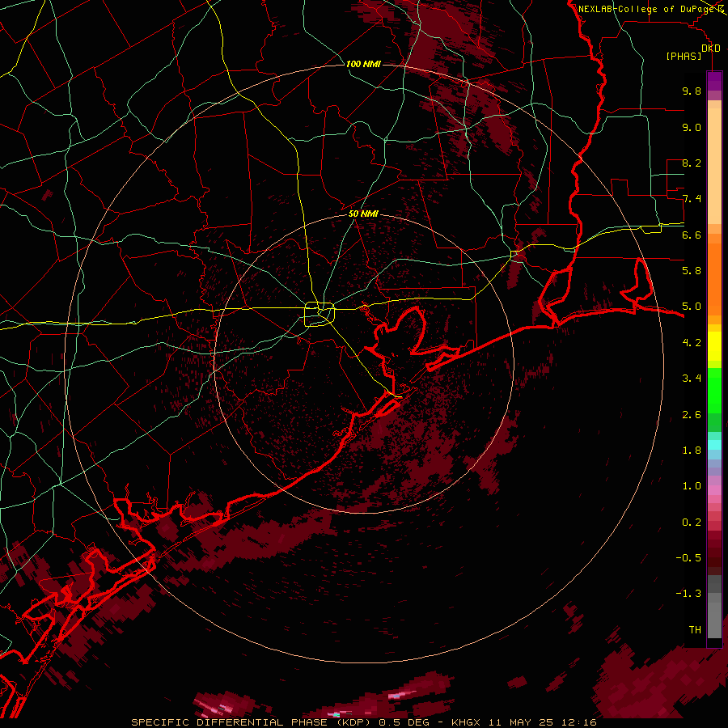Select the DKD label above the color bar
The image size is (728, 728).
[x=711, y=48]
